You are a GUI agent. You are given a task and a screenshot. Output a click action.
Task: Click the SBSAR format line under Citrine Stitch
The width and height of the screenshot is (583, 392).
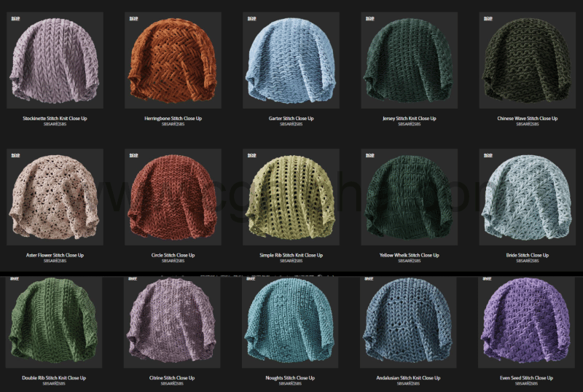(x=172, y=384)
